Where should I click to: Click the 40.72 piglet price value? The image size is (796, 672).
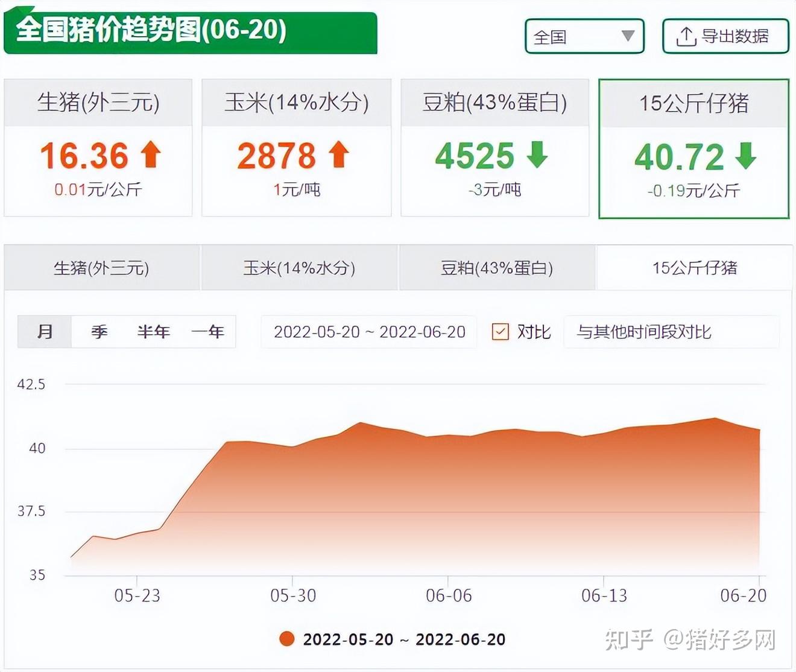point(679,157)
